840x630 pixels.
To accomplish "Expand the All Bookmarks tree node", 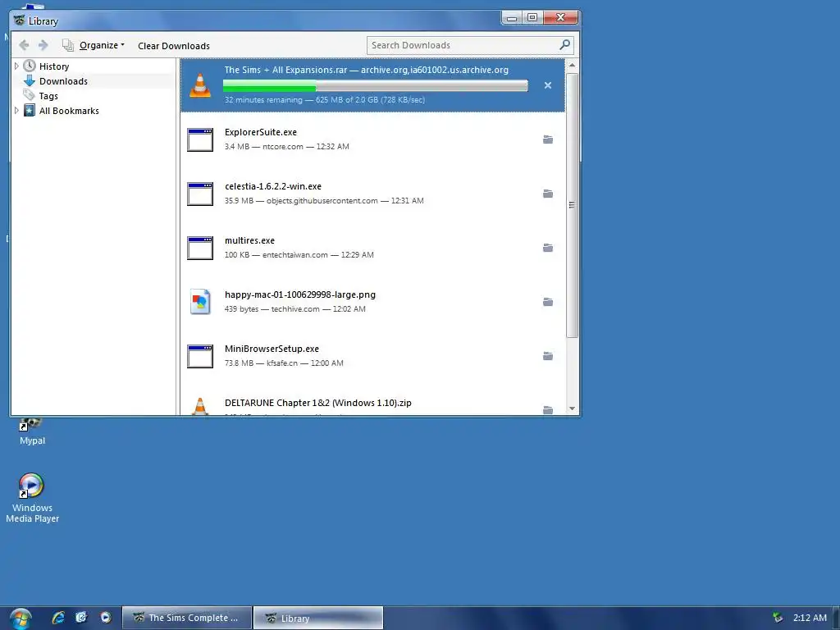I will tap(16, 111).
